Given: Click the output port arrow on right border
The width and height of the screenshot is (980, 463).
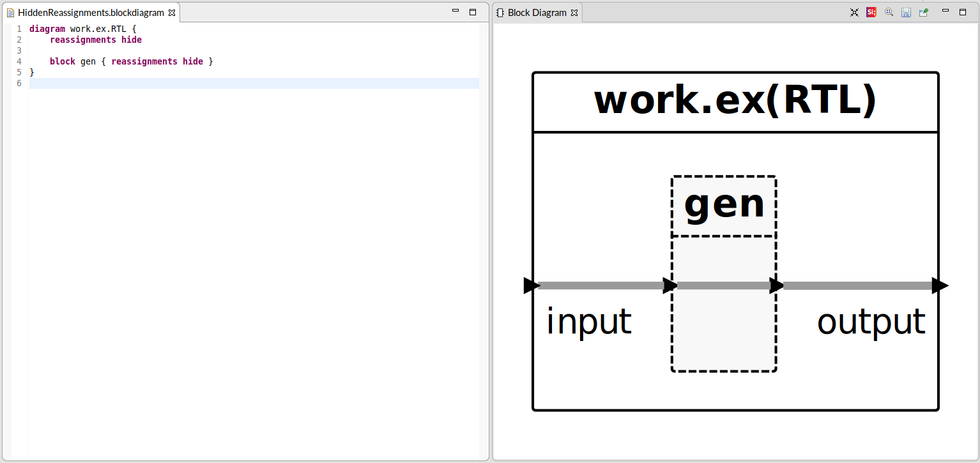Looking at the screenshot, I should coord(940,285).
